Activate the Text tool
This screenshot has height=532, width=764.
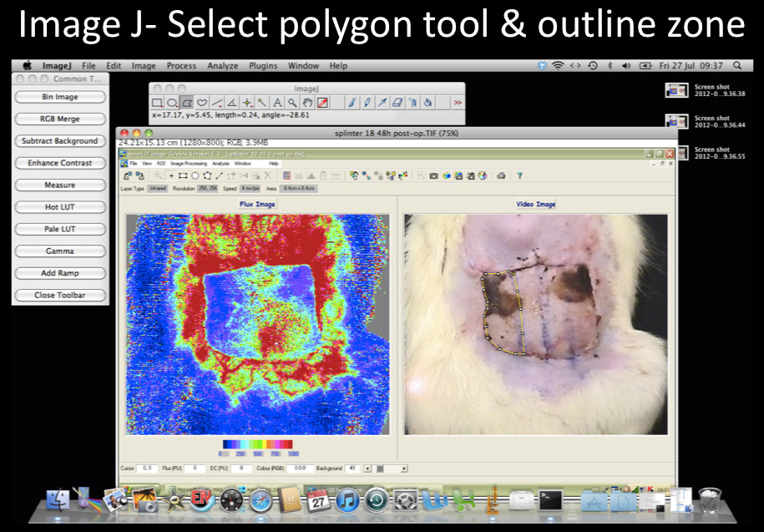click(278, 103)
